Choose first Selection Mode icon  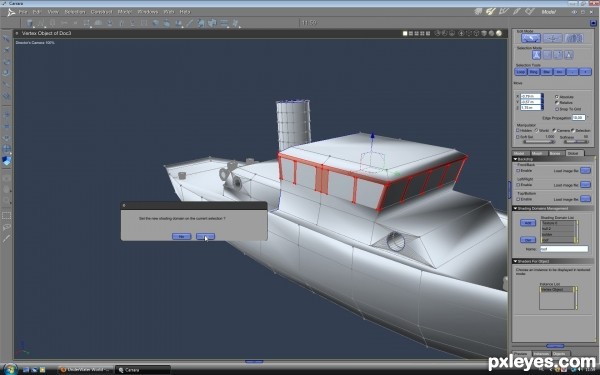point(536,55)
